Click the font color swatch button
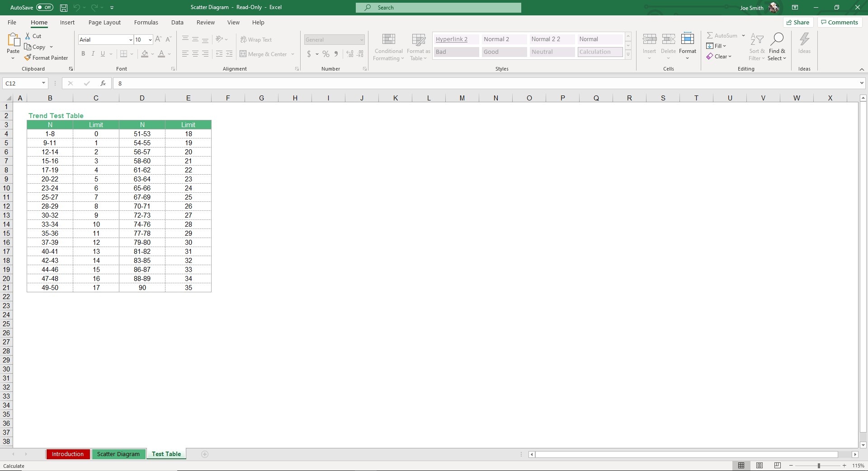The width and height of the screenshot is (868, 471). coord(161,54)
